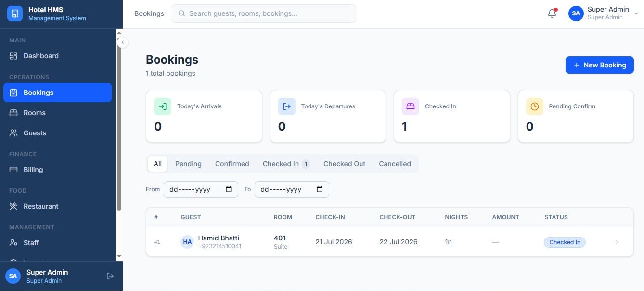Click the STATUS column header

556,217
